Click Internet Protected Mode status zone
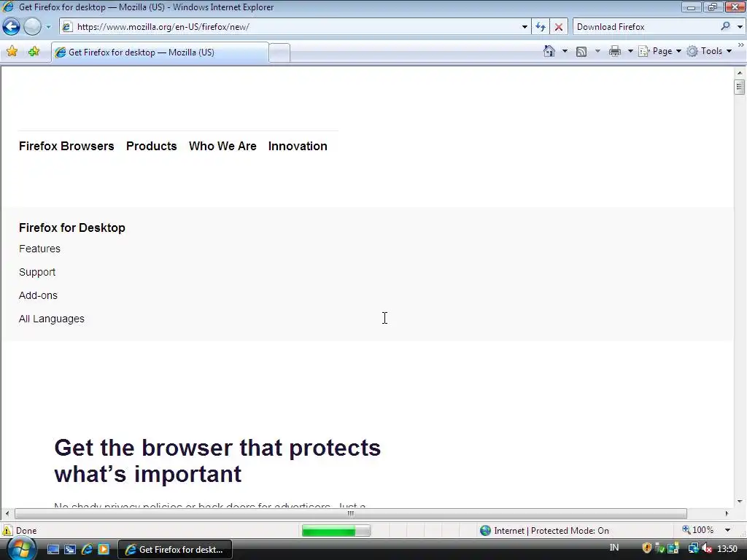Image resolution: width=747 pixels, height=560 pixels. 544,531
